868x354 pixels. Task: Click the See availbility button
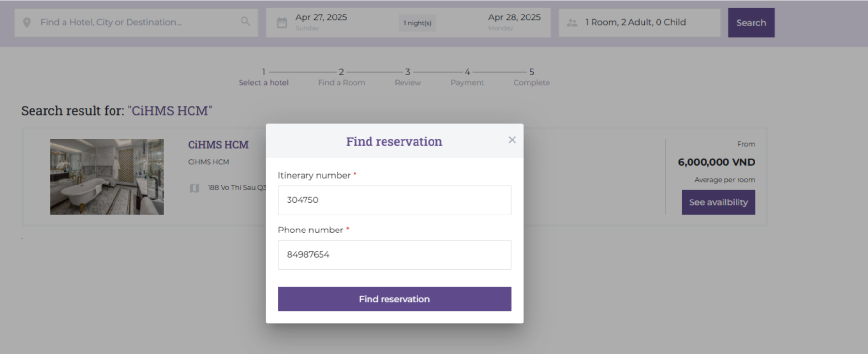[718, 202]
